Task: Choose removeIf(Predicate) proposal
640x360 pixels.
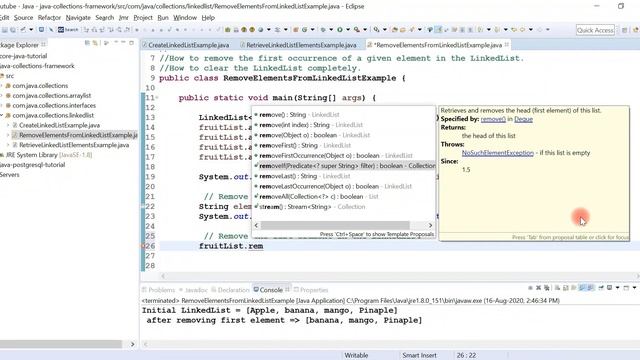Action: point(344,166)
